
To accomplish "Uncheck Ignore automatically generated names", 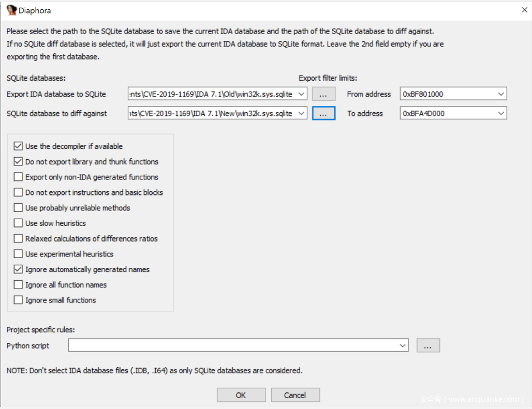I will pyautogui.click(x=19, y=269).
